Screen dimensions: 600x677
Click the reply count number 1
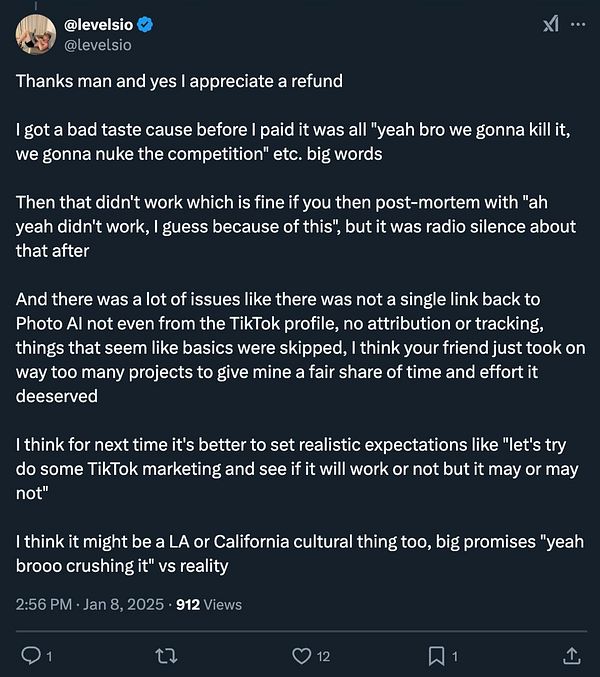tap(49, 656)
